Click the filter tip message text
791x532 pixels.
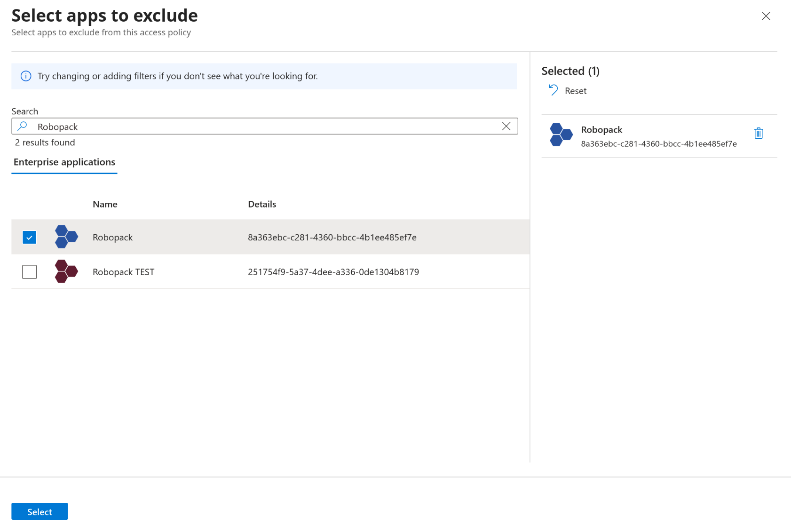(x=178, y=76)
